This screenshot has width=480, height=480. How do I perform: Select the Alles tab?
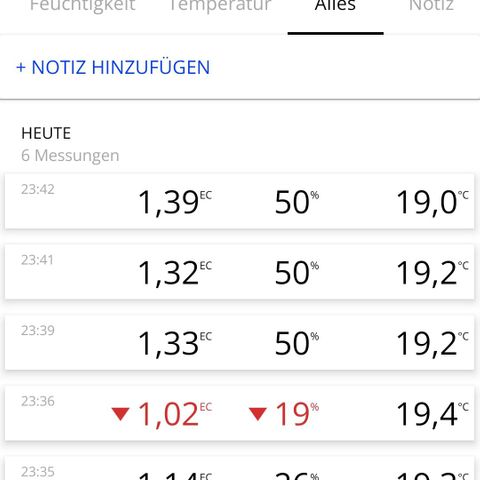(x=335, y=6)
